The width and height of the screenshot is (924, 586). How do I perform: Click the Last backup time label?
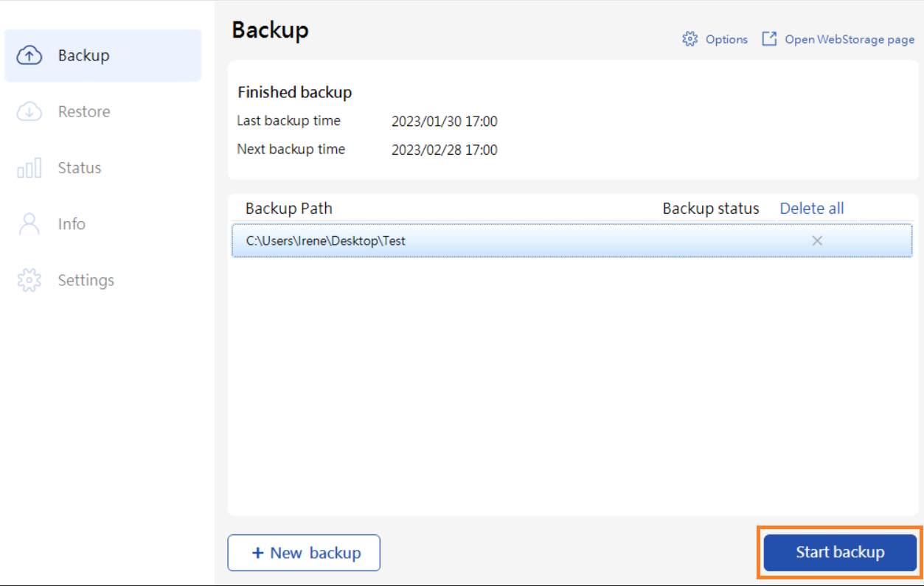288,121
